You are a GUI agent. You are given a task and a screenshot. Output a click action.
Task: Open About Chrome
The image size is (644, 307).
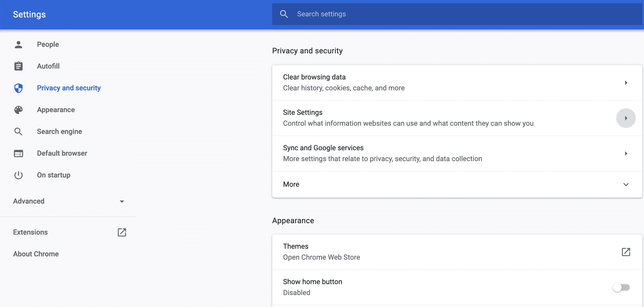pyautogui.click(x=36, y=254)
